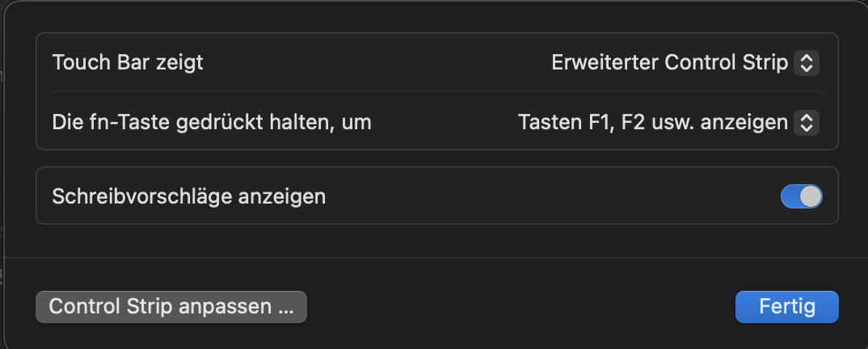Click the ellipsis in Control Strip anpassen

tap(286, 307)
